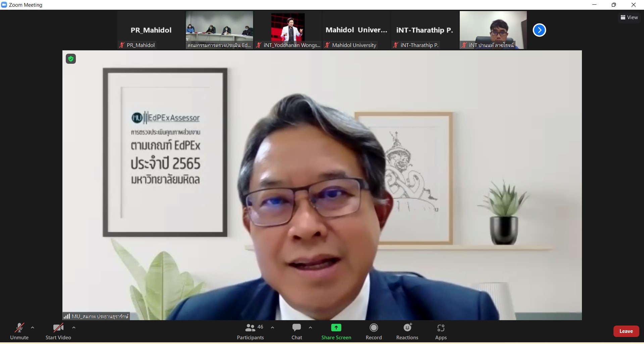Select iNT_Yodchanan Wongs... video thumbnail
This screenshot has height=344, width=644.
tap(288, 30)
